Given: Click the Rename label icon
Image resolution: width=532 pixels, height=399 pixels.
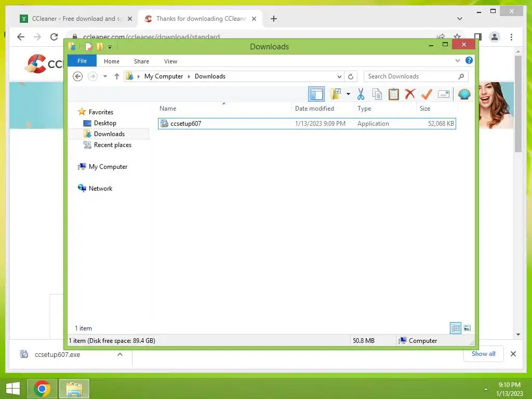Looking at the screenshot, I should click(444, 94).
